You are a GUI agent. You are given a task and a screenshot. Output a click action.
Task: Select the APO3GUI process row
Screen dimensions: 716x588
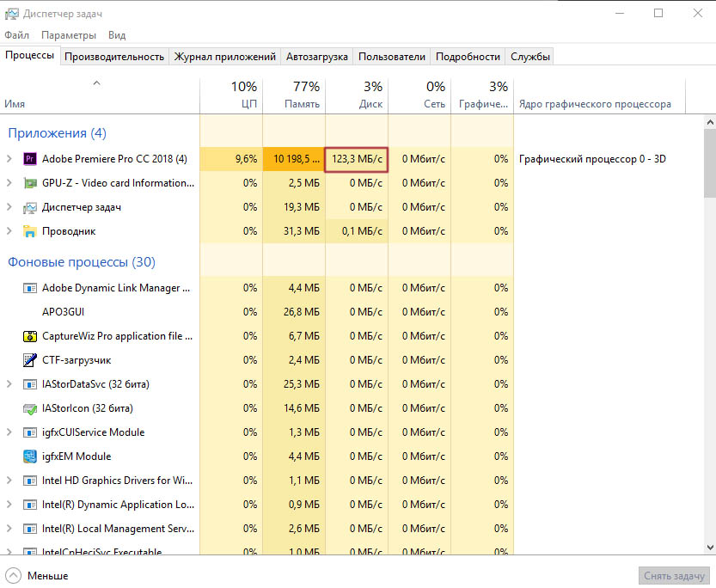pos(257,312)
